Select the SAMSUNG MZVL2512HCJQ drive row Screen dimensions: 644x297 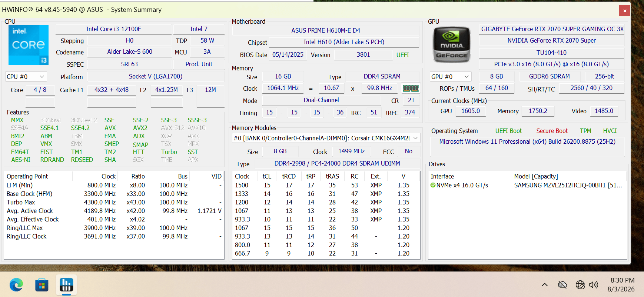[x=527, y=185]
